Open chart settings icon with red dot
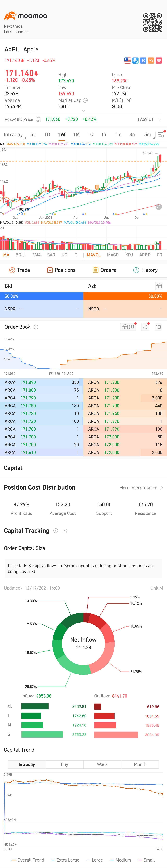167x868 pixels. tap(161, 135)
